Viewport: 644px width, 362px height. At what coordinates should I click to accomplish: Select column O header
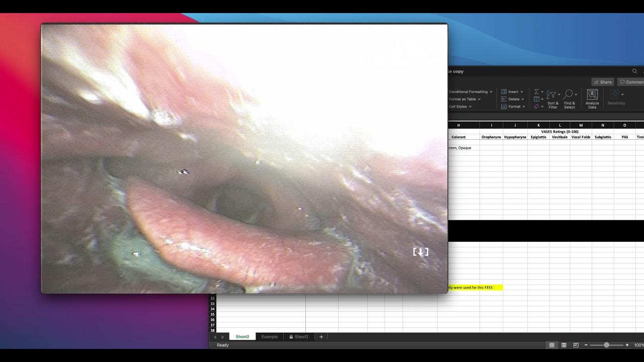pyautogui.click(x=625, y=125)
